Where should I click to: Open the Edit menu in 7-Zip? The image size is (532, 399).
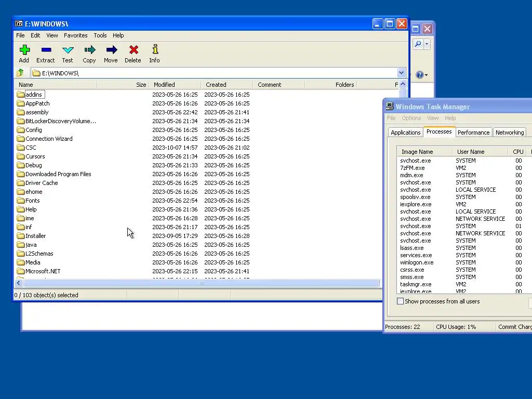tap(35, 35)
